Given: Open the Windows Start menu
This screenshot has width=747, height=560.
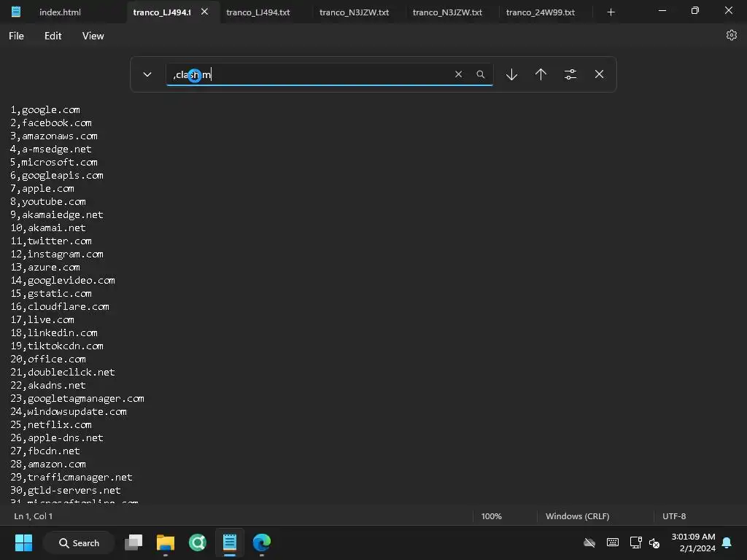Looking at the screenshot, I should click(23, 542).
